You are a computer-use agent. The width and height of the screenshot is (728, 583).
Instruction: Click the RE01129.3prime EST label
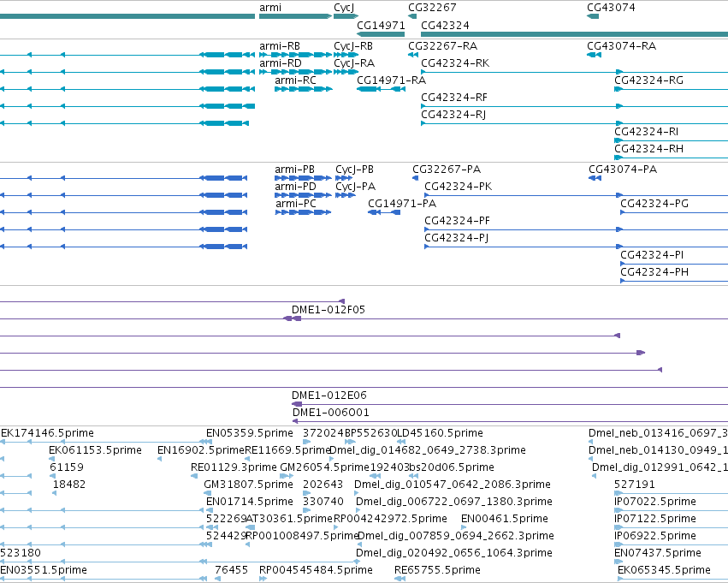(234, 467)
